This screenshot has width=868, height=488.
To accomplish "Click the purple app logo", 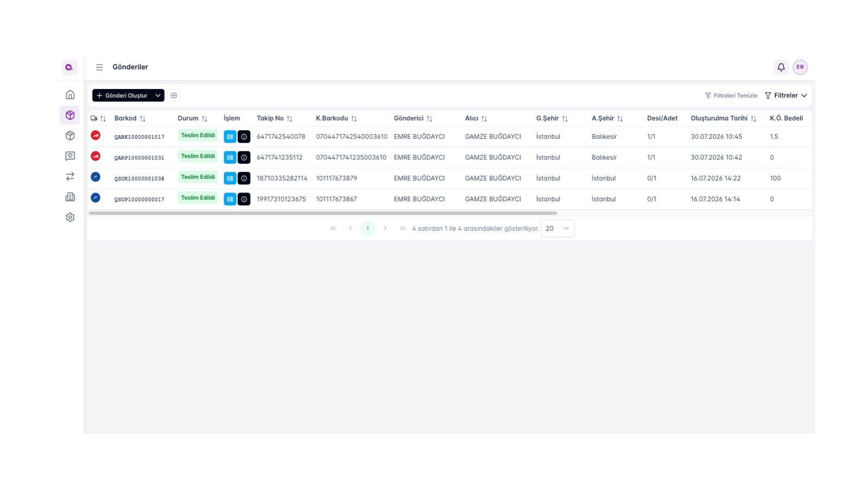I will pos(69,67).
